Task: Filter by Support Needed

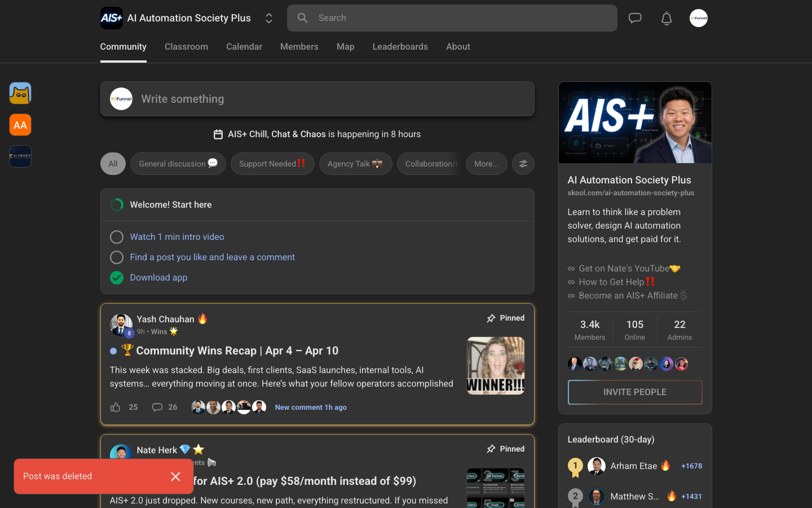Action: click(x=272, y=164)
